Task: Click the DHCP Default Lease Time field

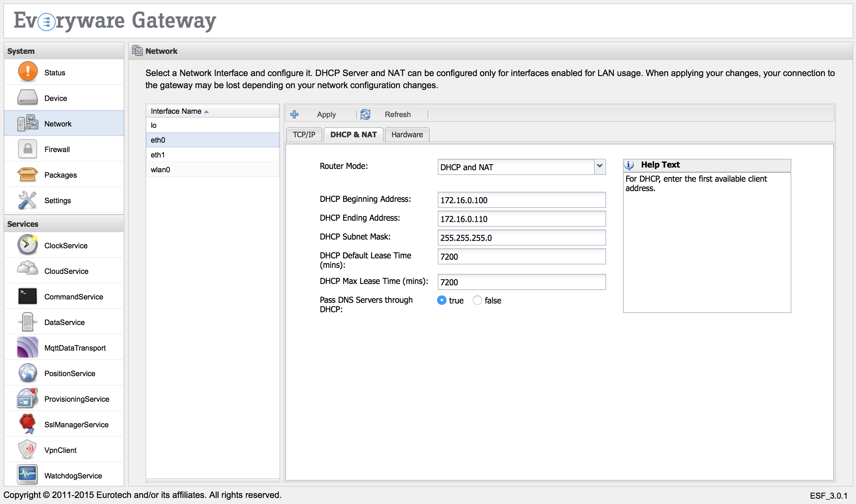Action: point(522,256)
